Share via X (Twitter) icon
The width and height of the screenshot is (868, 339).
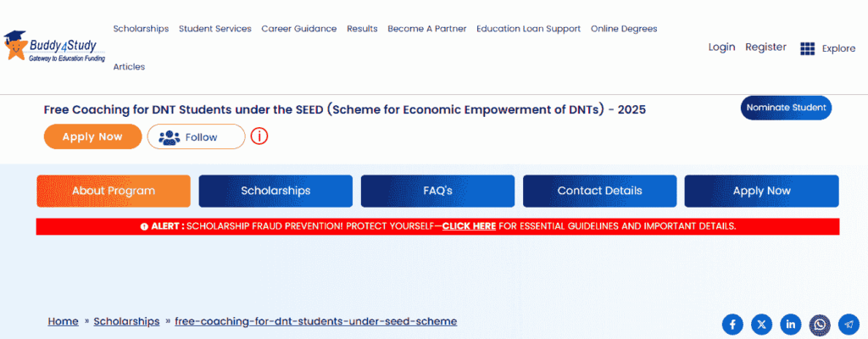(x=761, y=325)
